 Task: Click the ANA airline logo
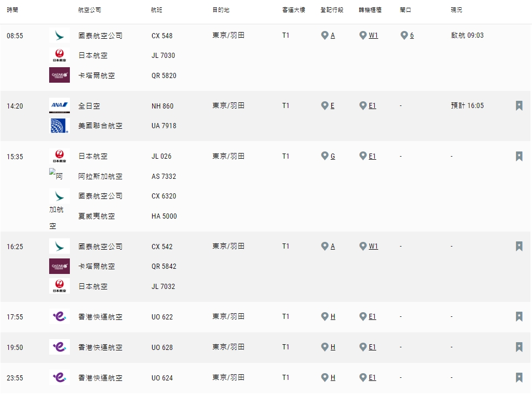coord(59,106)
